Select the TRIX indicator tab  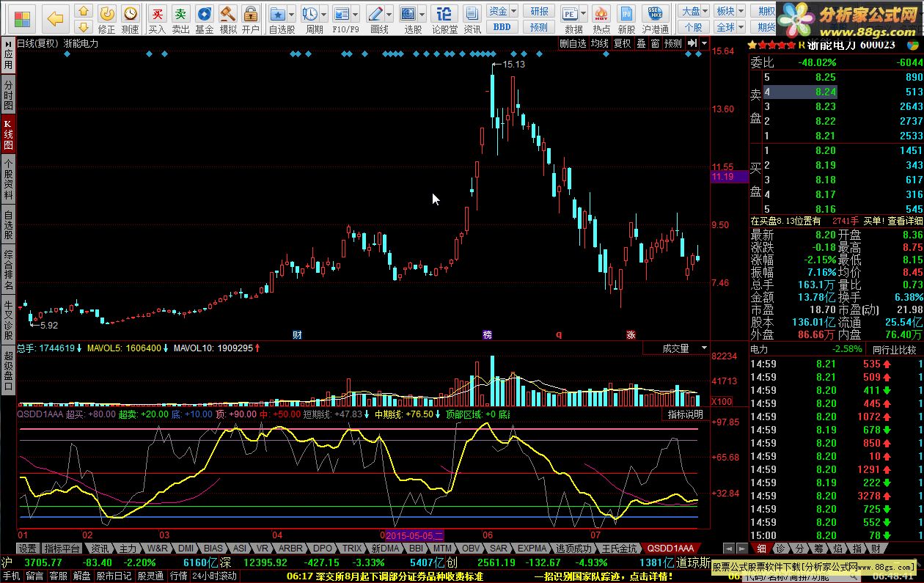353,548
